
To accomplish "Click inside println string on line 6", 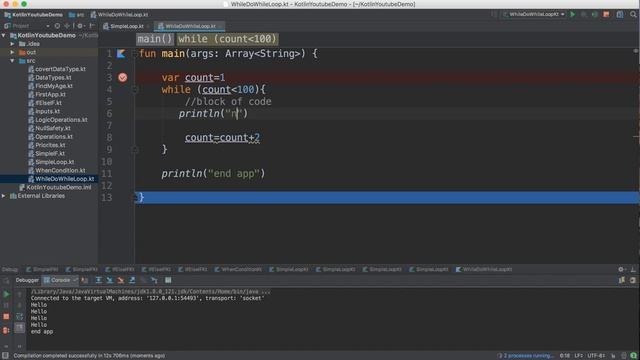I will (x=234, y=113).
